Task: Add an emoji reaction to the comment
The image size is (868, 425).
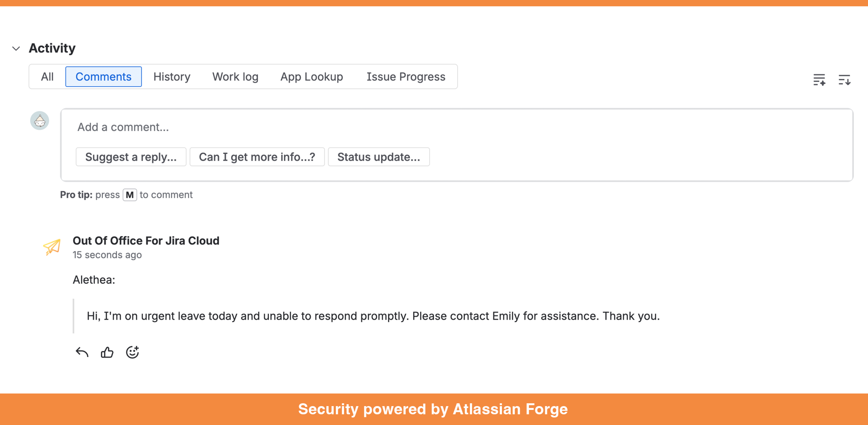Action: [x=133, y=352]
